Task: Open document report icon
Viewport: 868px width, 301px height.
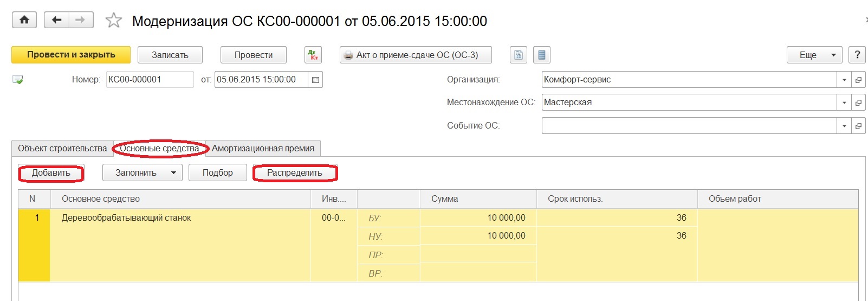Action: point(519,55)
